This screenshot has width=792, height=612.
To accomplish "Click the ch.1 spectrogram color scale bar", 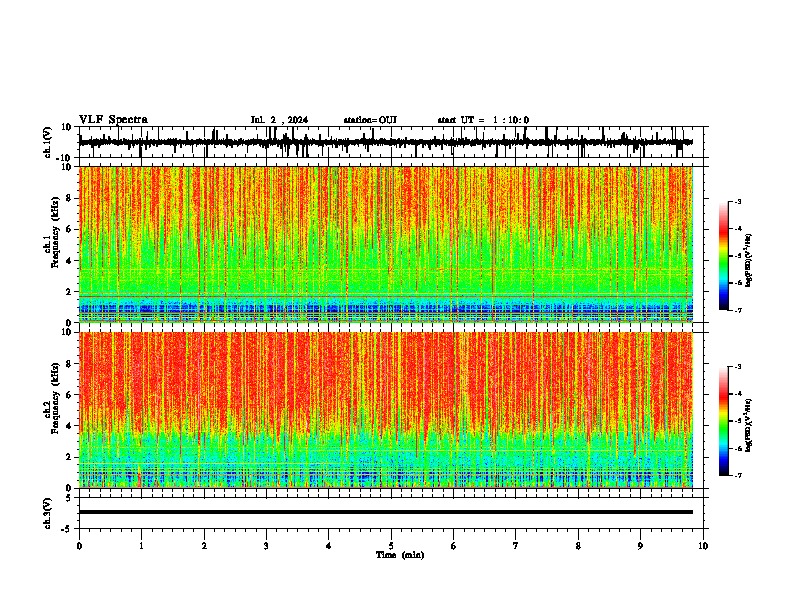I will (724, 256).
